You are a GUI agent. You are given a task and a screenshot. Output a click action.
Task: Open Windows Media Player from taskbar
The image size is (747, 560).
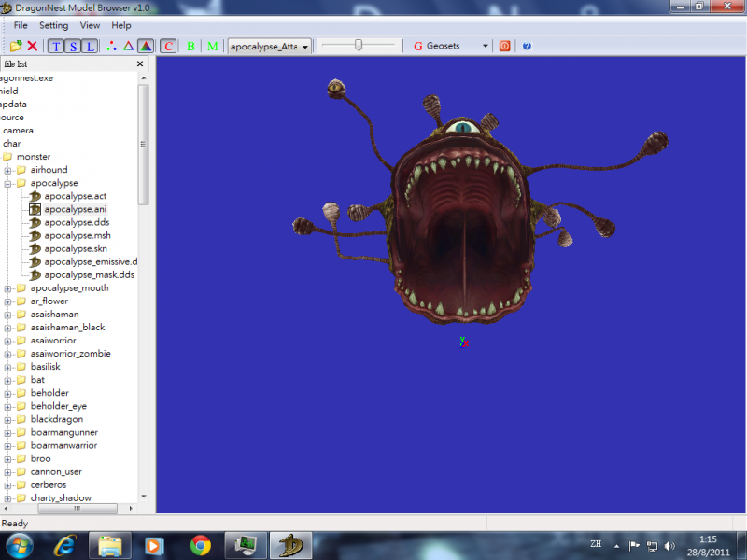[x=154, y=546]
